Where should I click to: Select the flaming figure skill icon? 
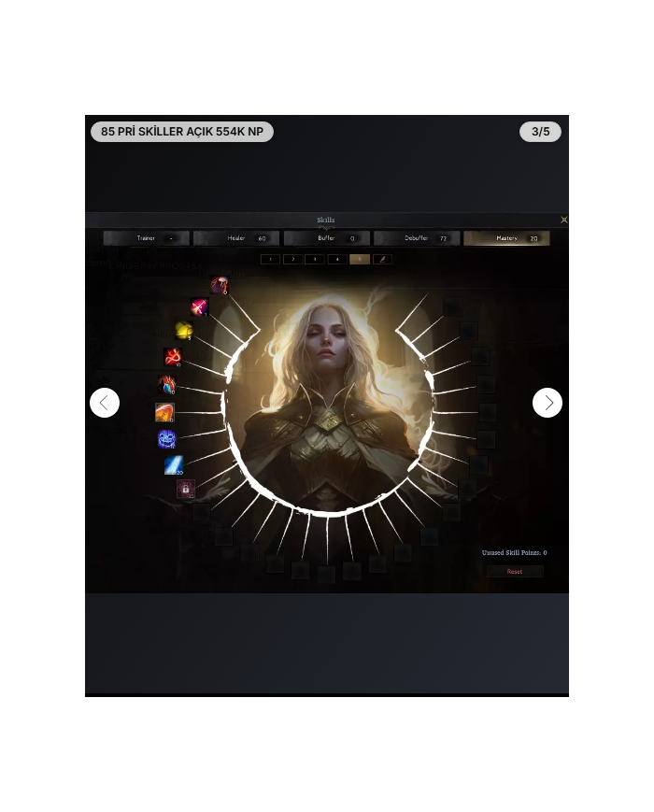(166, 384)
